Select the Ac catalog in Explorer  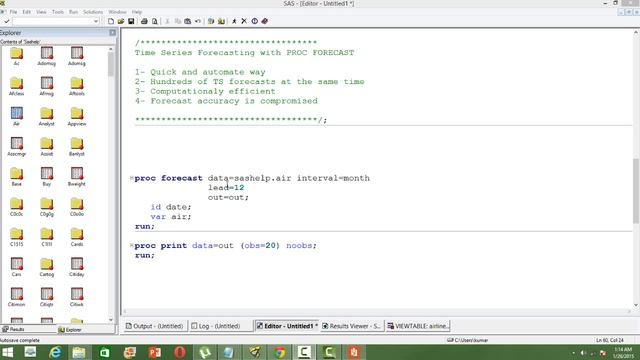click(x=16, y=56)
